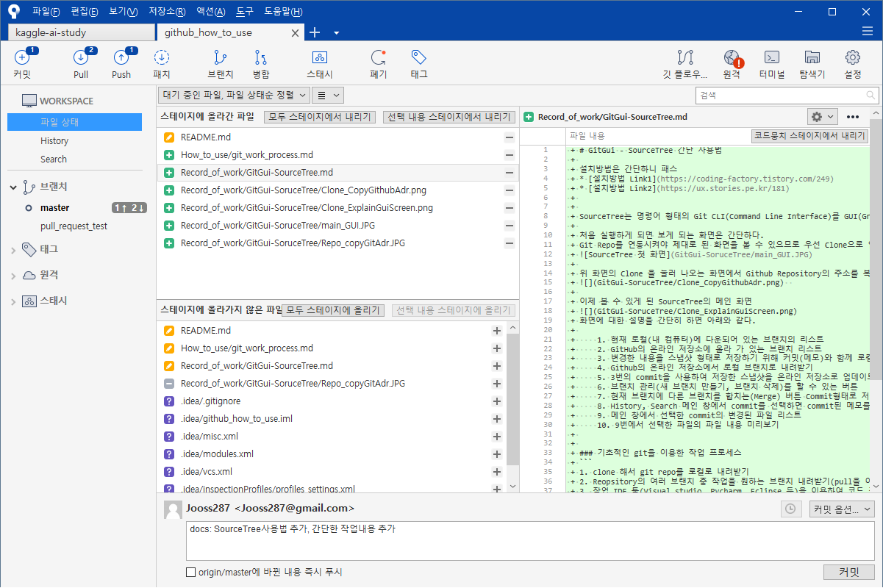Click the Push toolbar icon
The height and width of the screenshot is (588, 883).
tap(121, 63)
